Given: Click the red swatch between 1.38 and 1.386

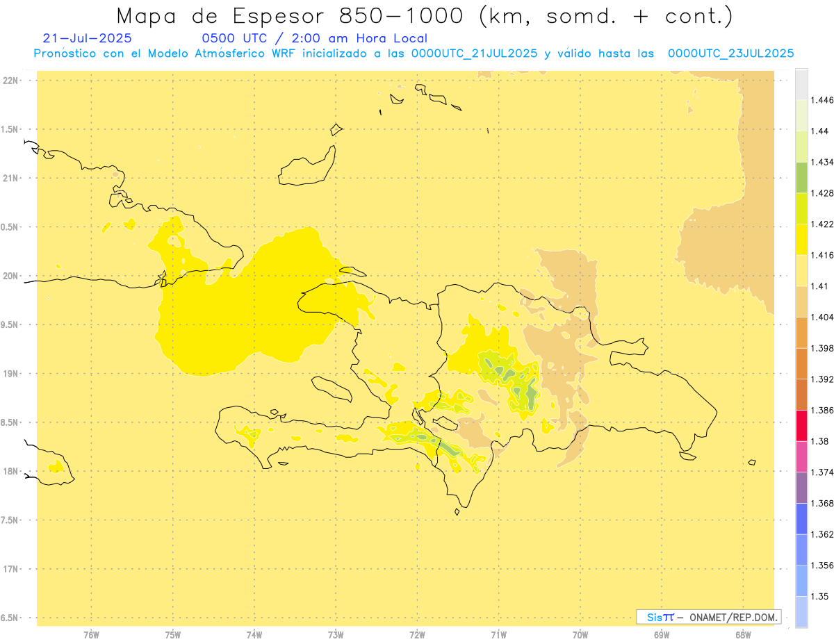Looking at the screenshot, I should pos(801,425).
